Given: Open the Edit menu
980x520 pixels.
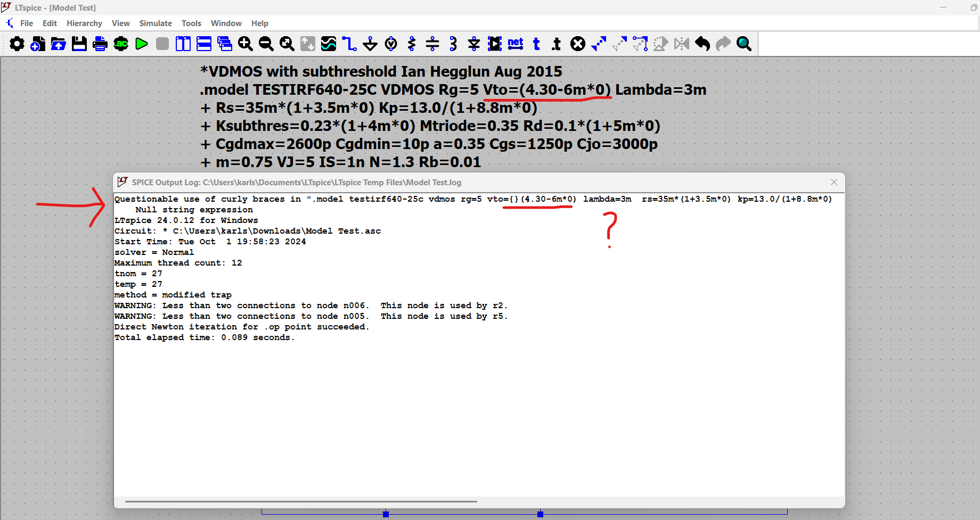Looking at the screenshot, I should pos(50,23).
